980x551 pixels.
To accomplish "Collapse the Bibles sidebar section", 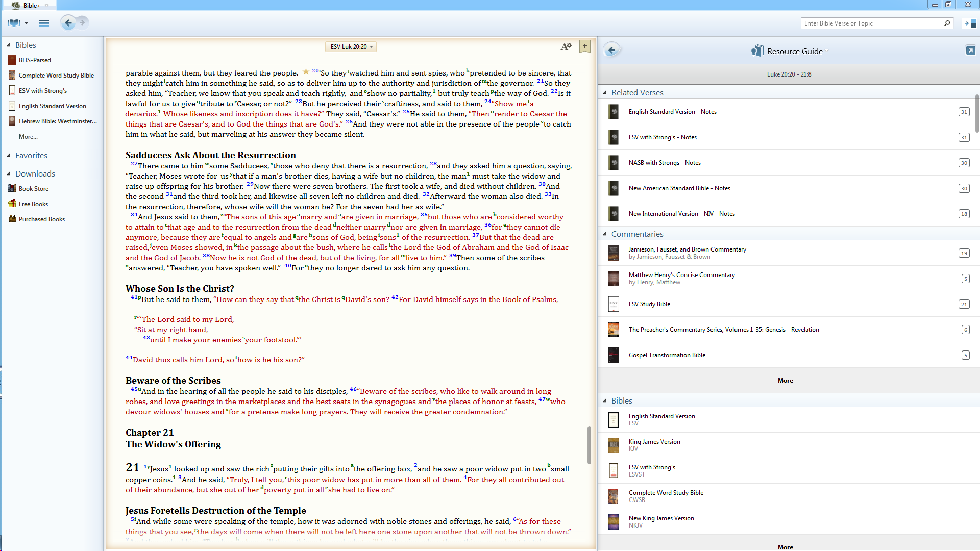I will pos(9,45).
